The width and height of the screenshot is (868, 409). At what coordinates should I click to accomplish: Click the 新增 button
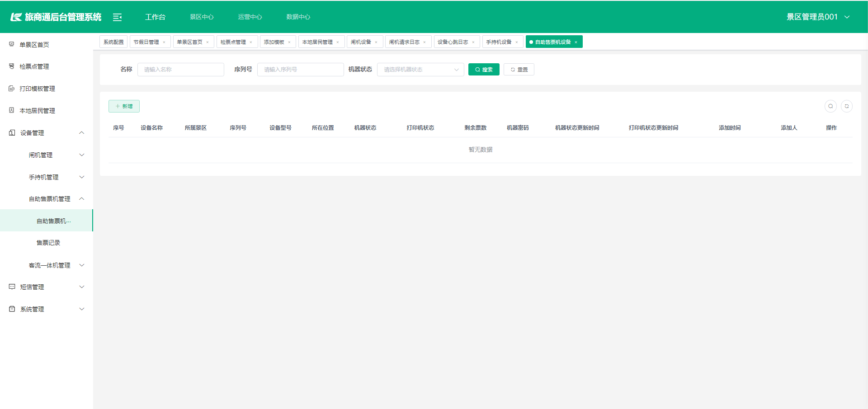point(124,106)
